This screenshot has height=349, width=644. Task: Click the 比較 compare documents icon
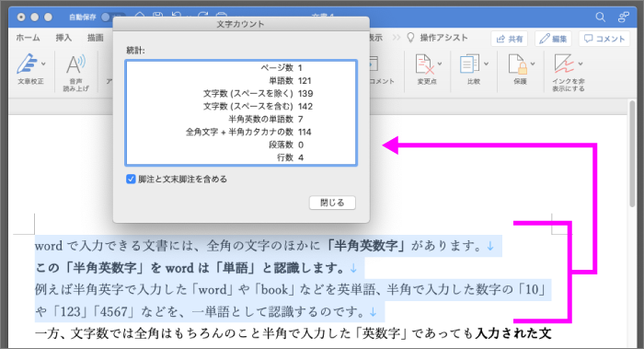pos(469,64)
